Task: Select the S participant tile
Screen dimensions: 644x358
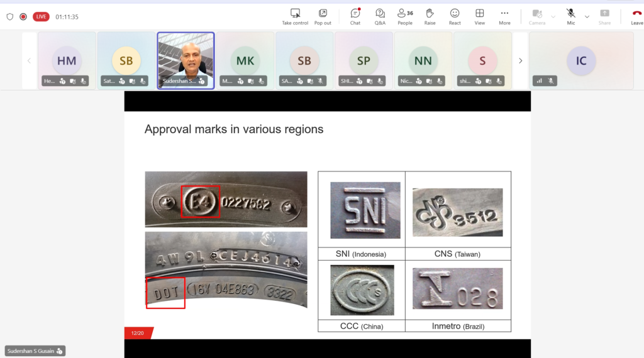Action: click(x=482, y=61)
